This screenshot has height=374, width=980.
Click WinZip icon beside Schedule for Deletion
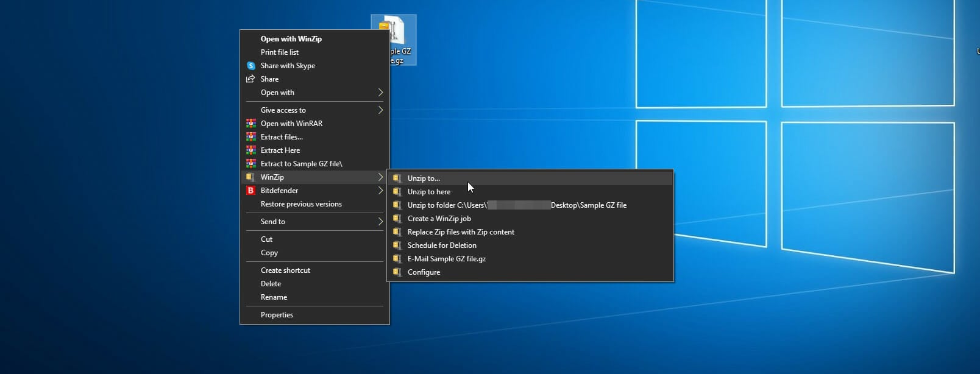pos(397,245)
